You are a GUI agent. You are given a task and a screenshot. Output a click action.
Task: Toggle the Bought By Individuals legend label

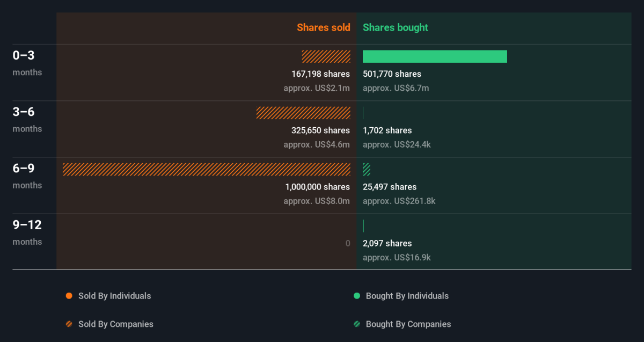(407, 296)
